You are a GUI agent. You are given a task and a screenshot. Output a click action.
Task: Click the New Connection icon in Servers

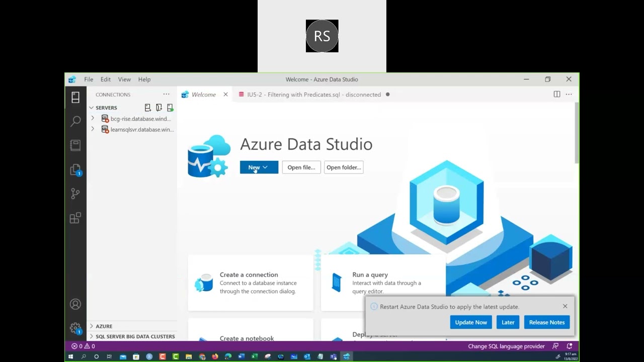coord(147,108)
